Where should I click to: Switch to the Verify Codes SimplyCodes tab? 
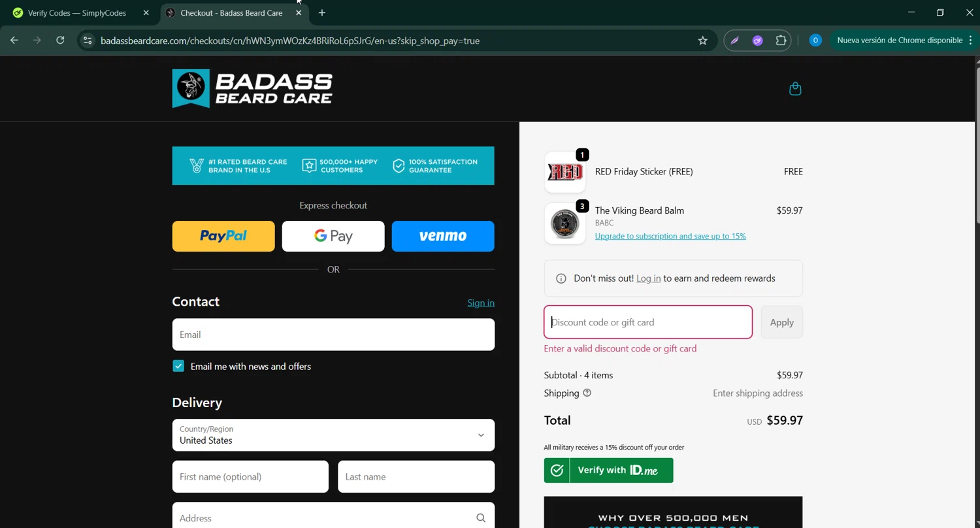coord(77,13)
